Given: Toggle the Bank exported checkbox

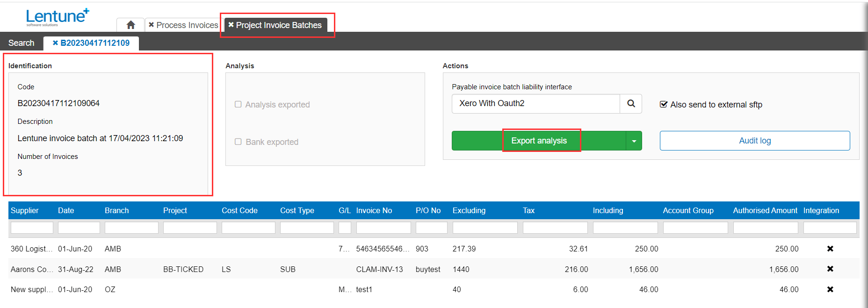Looking at the screenshot, I should click(238, 142).
